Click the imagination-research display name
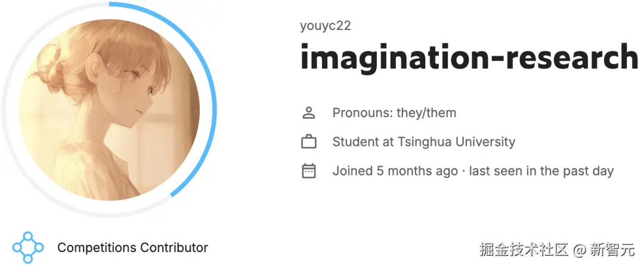The height and width of the screenshot is (267, 644). [469, 57]
